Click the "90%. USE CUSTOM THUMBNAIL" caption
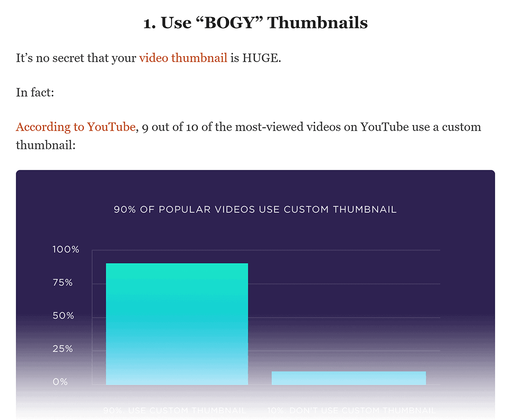Screen dimensions: 511x420 click(175, 411)
